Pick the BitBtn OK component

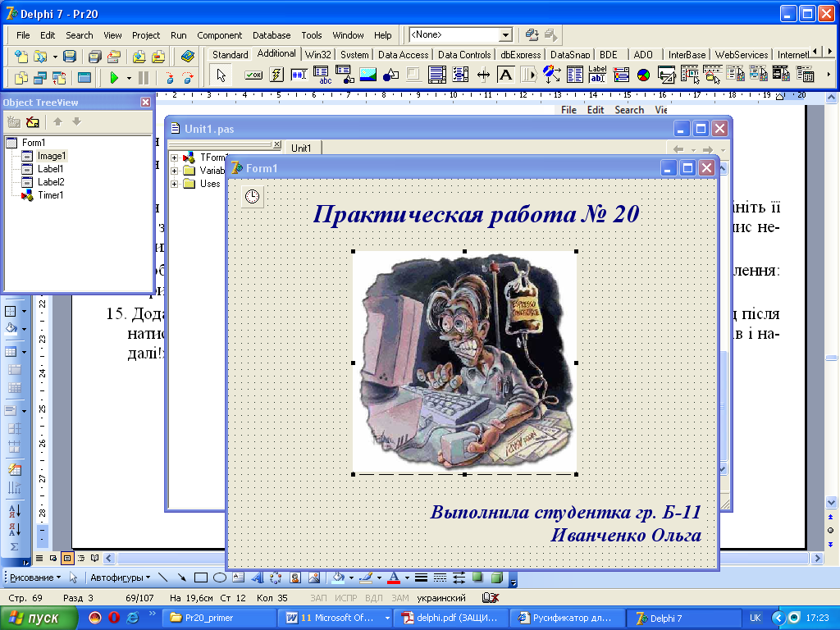253,75
